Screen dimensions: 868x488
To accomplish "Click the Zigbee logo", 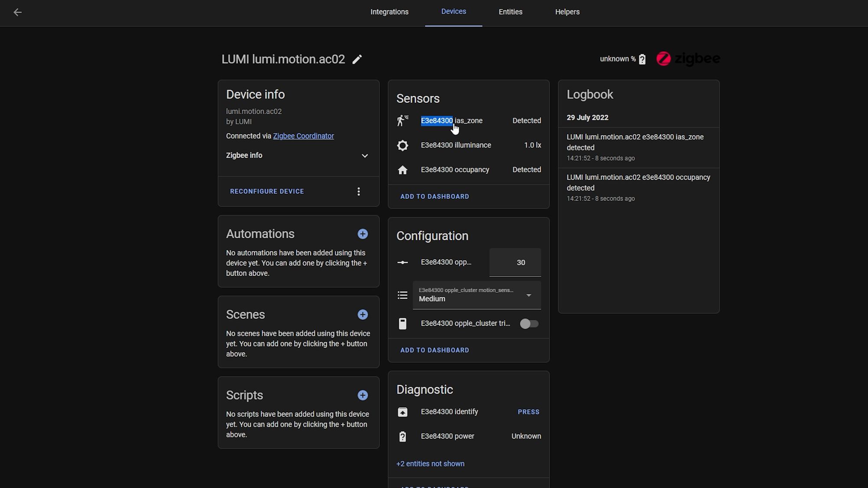I will (x=688, y=59).
